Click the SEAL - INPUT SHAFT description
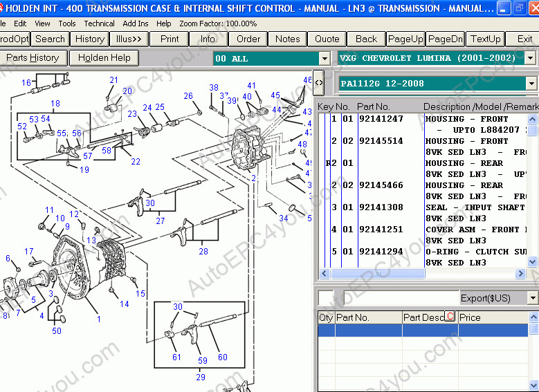The height and width of the screenshot is (392, 539). pos(475,207)
